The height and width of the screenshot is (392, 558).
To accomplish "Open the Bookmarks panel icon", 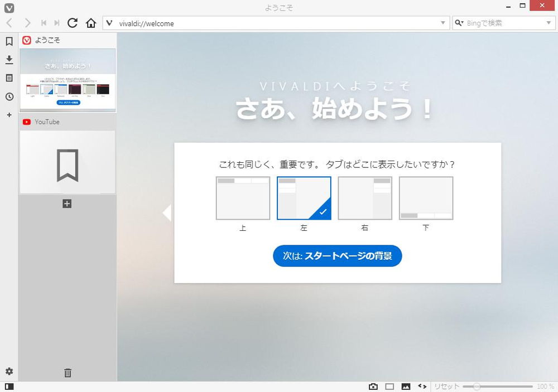I will click(9, 41).
